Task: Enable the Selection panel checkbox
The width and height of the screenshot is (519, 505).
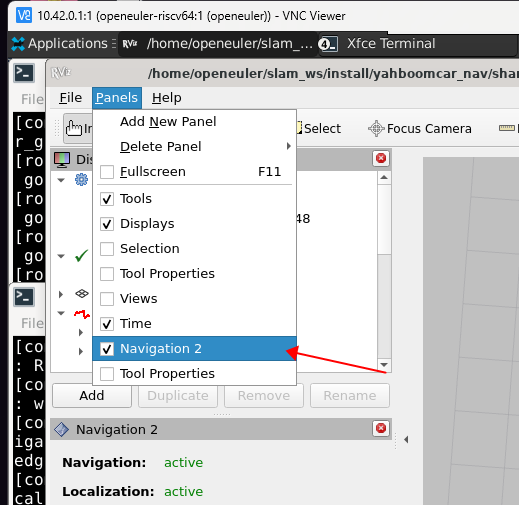Action: point(107,249)
